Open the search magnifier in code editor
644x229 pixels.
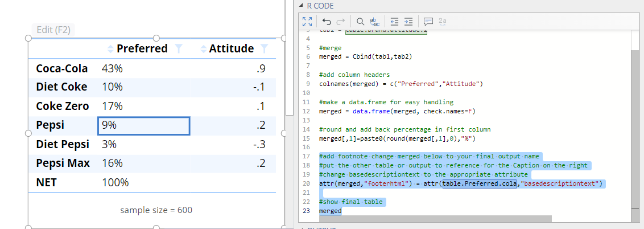click(361, 22)
